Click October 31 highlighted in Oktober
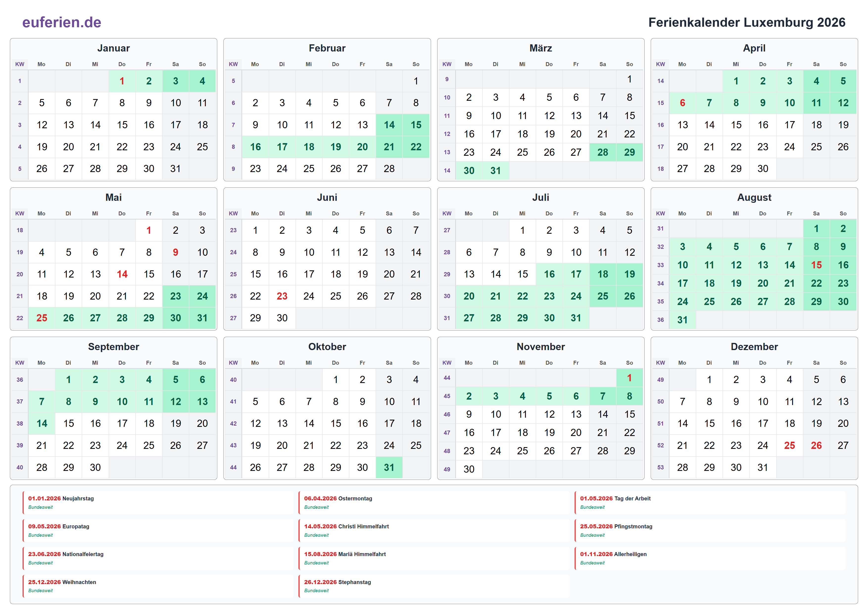868x614 pixels. [389, 468]
